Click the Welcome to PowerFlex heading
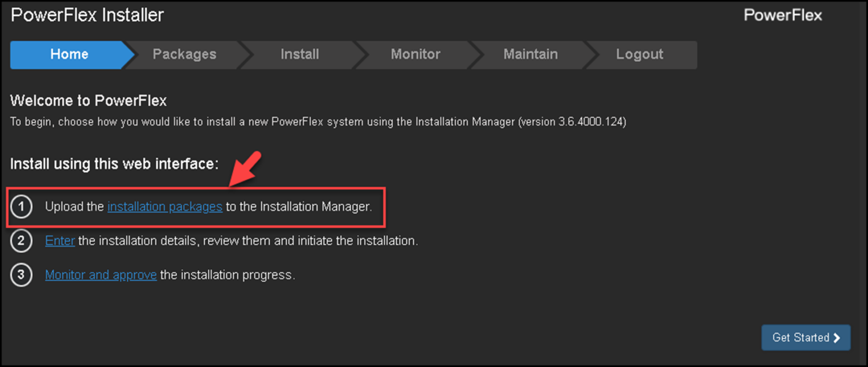868x367 pixels. [x=88, y=100]
